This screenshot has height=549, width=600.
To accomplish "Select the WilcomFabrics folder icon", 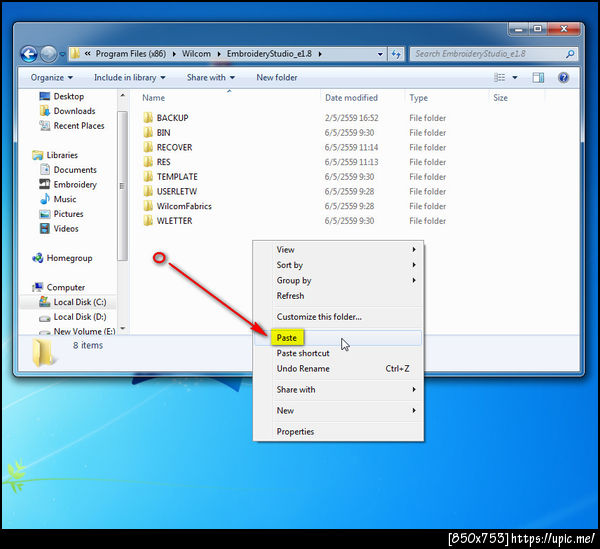I will point(148,206).
